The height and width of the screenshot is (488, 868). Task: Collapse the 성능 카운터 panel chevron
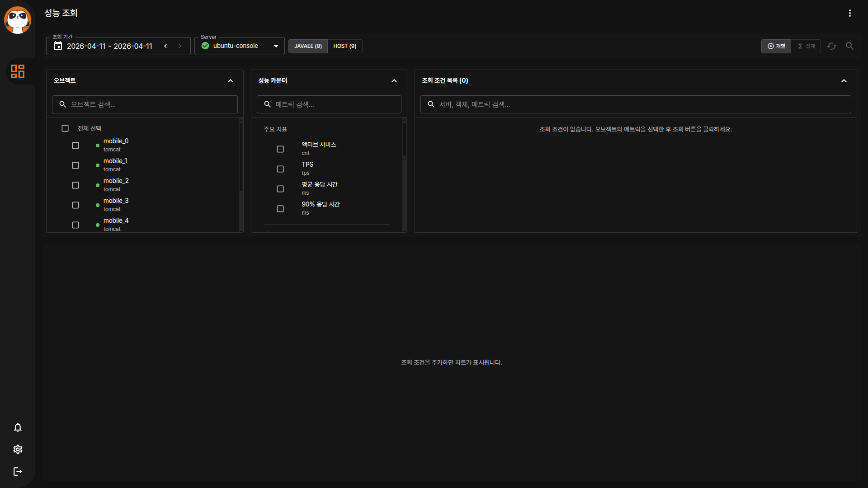click(x=394, y=81)
